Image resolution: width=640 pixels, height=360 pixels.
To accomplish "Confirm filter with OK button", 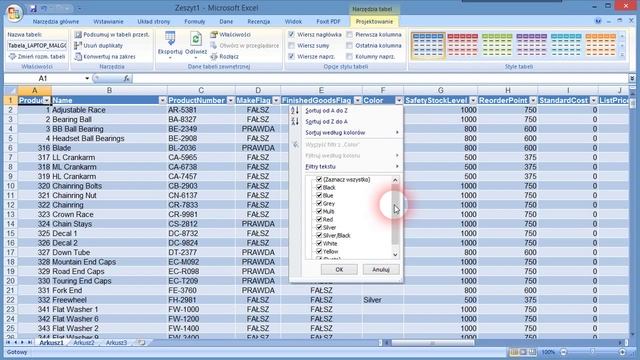I will point(339,270).
